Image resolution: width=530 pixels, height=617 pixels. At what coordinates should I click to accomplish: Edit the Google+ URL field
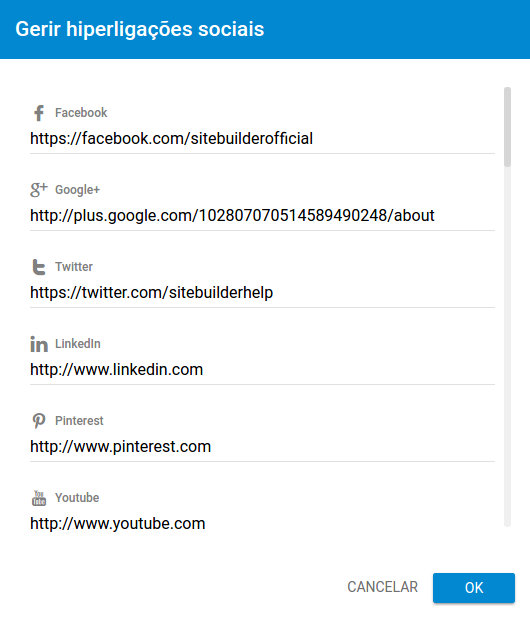point(262,216)
